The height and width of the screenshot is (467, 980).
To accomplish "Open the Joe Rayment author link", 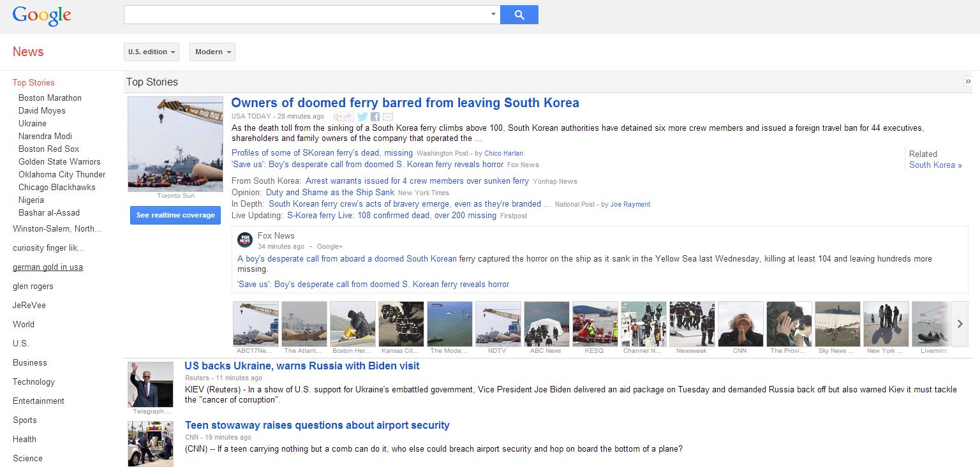I will pyautogui.click(x=630, y=204).
